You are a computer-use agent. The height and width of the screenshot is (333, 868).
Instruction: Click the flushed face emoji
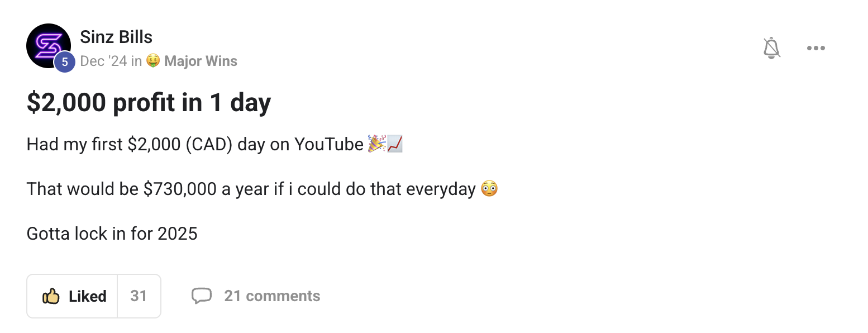pos(489,188)
